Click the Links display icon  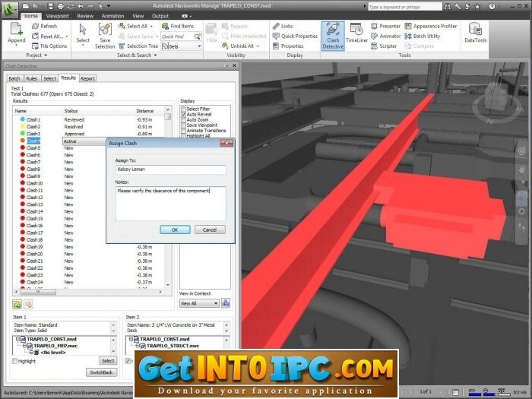click(276, 26)
